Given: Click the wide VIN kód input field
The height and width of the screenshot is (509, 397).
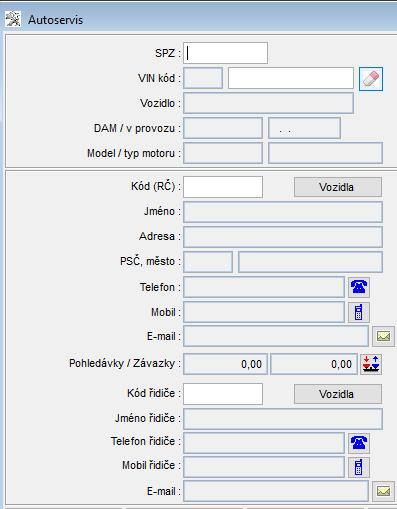Looking at the screenshot, I should (291, 78).
